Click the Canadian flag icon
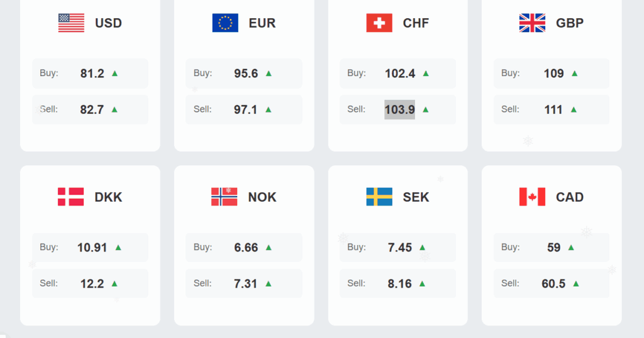This screenshot has width=644, height=338. click(x=532, y=197)
